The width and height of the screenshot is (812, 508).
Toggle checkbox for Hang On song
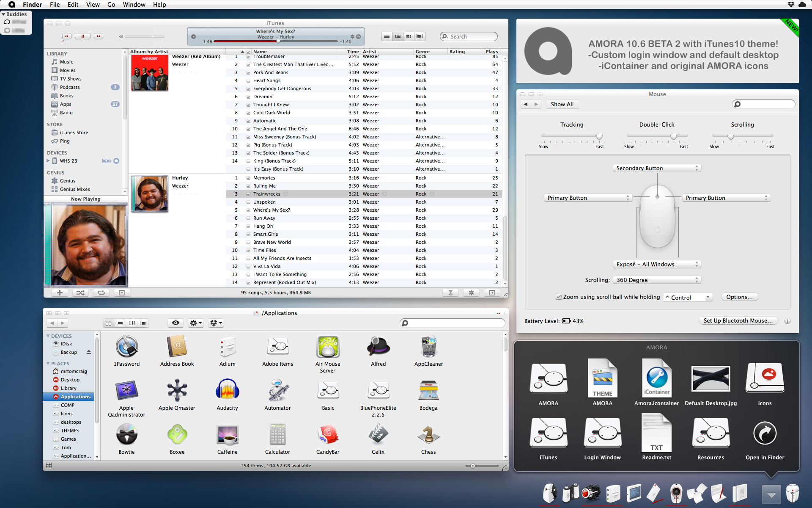[249, 226]
